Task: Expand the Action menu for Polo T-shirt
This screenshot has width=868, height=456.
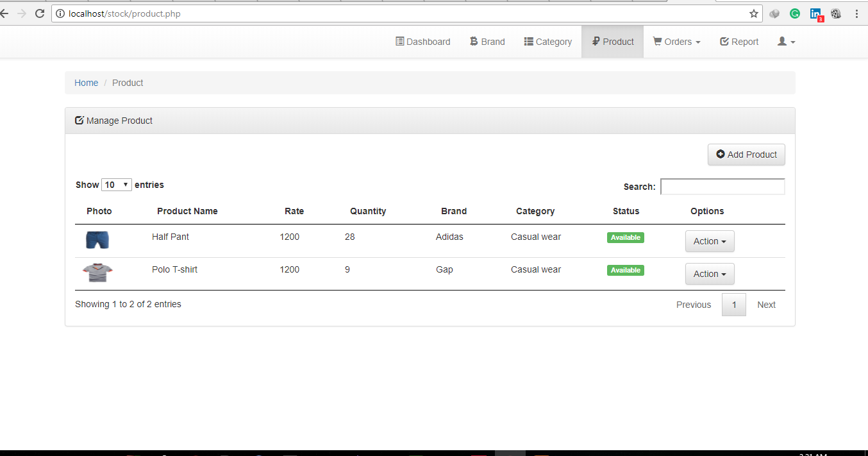Action: 710,274
